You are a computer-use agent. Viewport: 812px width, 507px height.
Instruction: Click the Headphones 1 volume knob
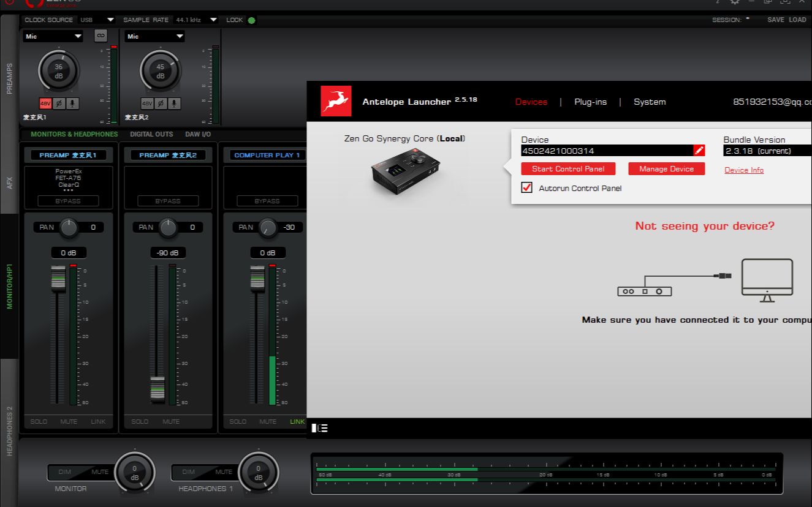coord(259,473)
